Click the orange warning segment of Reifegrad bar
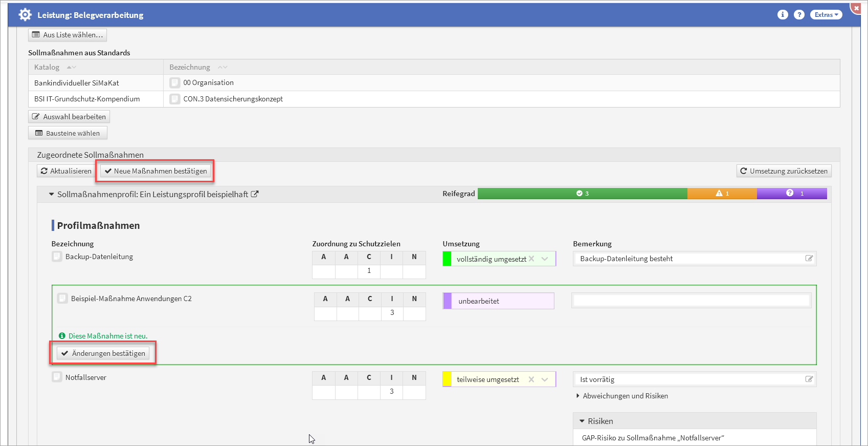 coord(722,194)
